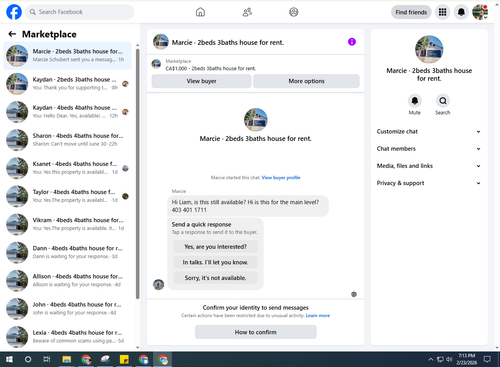Click the More options button
Image resolution: width=500 pixels, height=367 pixels.
point(306,81)
